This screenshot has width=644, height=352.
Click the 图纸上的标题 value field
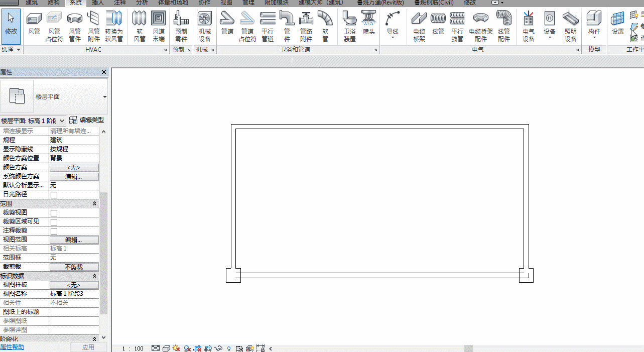(74, 312)
